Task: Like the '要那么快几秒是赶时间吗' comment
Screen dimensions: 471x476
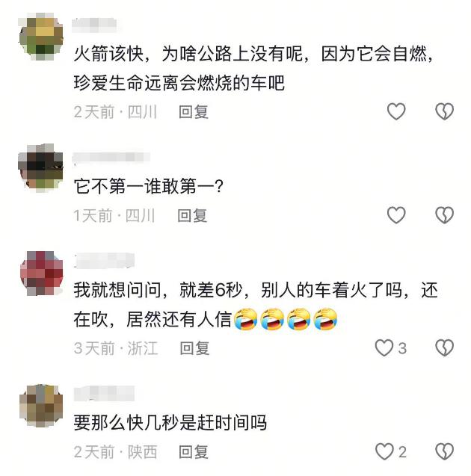Action: pos(391,451)
